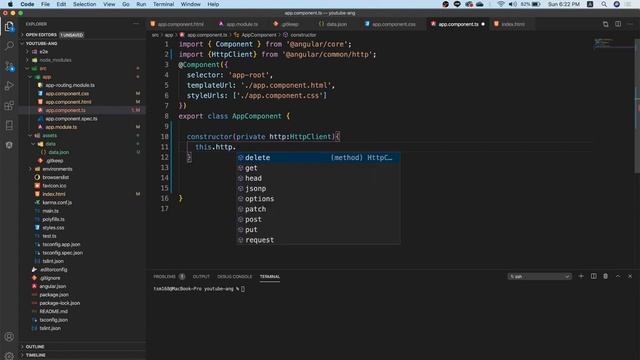This screenshot has width=640, height=360.
Task: Open the Go menu
Action: (x=126, y=4)
